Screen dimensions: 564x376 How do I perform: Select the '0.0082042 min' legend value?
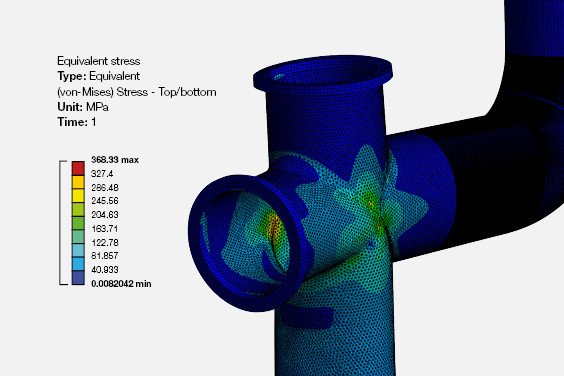[x=121, y=284]
